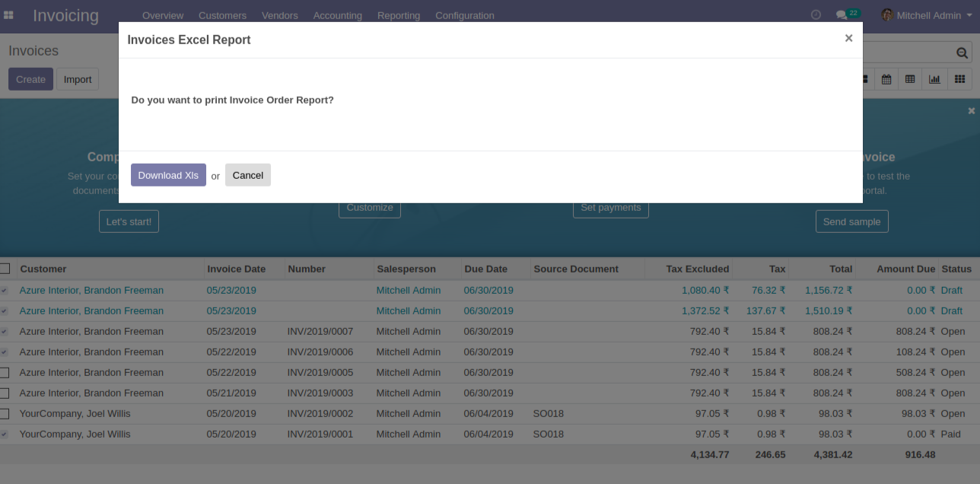Open the activities clock icon
This screenshot has height=484, width=980.
click(x=816, y=15)
